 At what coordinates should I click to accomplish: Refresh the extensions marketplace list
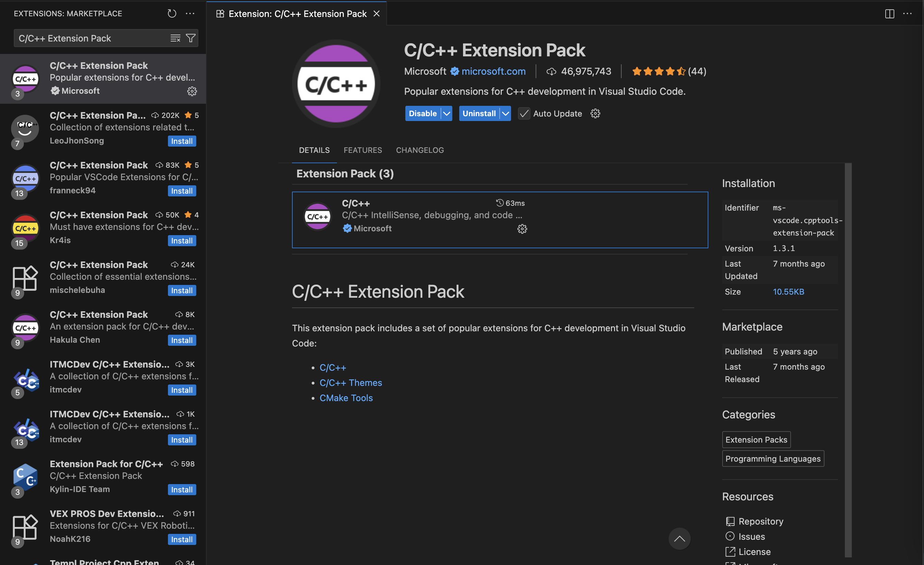(x=172, y=13)
